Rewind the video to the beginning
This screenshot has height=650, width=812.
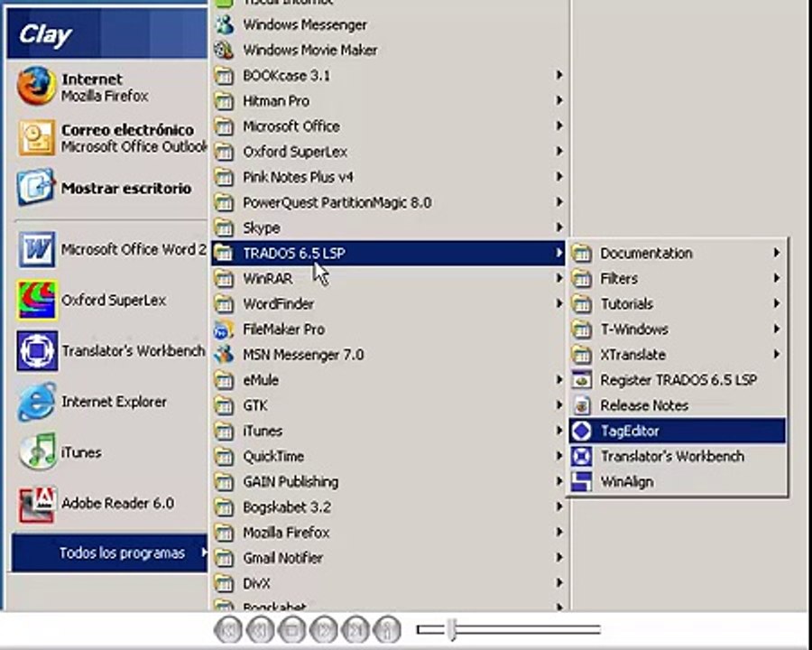pos(227,629)
